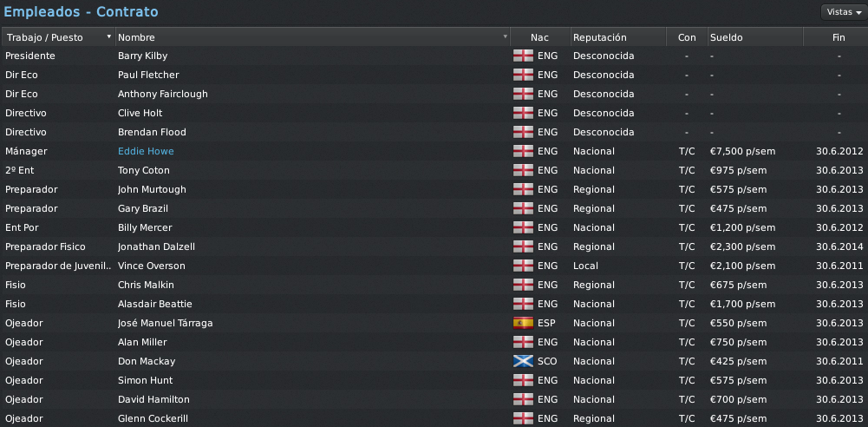Click the Scottish flag beside Don Mackay
This screenshot has width=868, height=427.
pos(523,361)
